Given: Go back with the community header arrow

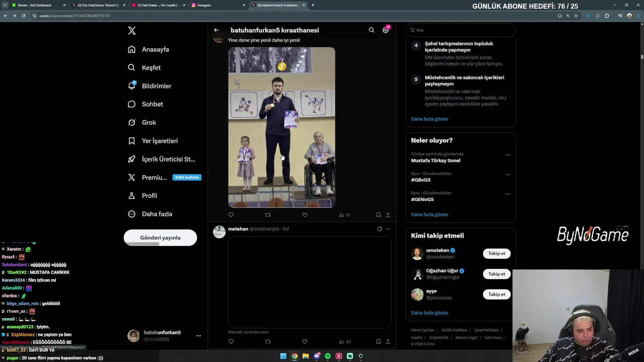Looking at the screenshot, I should click(x=216, y=30).
